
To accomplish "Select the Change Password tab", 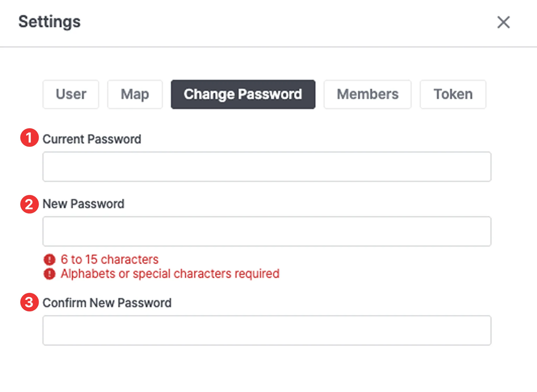I will point(243,94).
